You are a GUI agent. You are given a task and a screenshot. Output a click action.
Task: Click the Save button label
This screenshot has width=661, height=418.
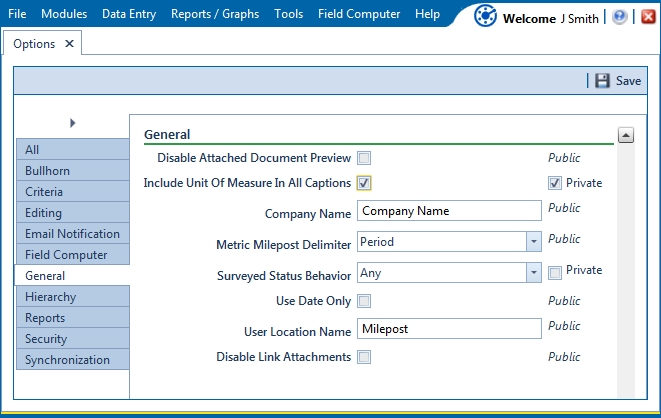coord(628,80)
